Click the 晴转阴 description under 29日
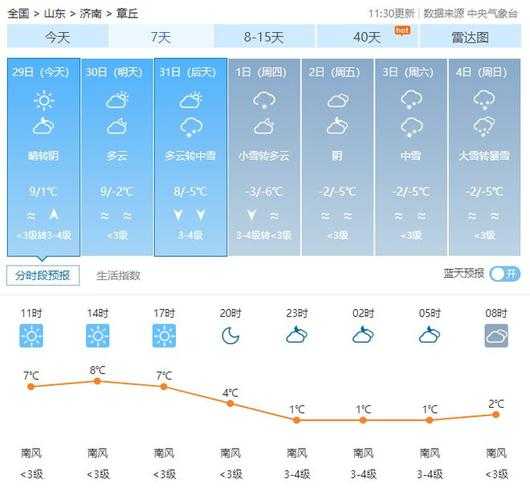Viewport: 530px width, 500px height. [43, 156]
